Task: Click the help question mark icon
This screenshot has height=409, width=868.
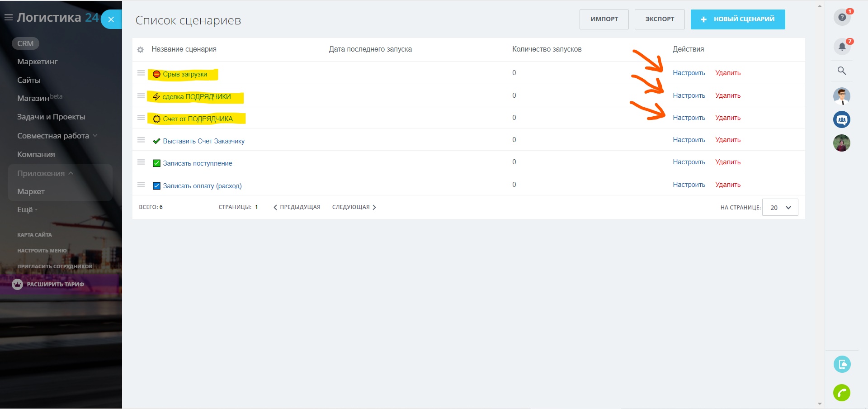Action: pos(842,18)
